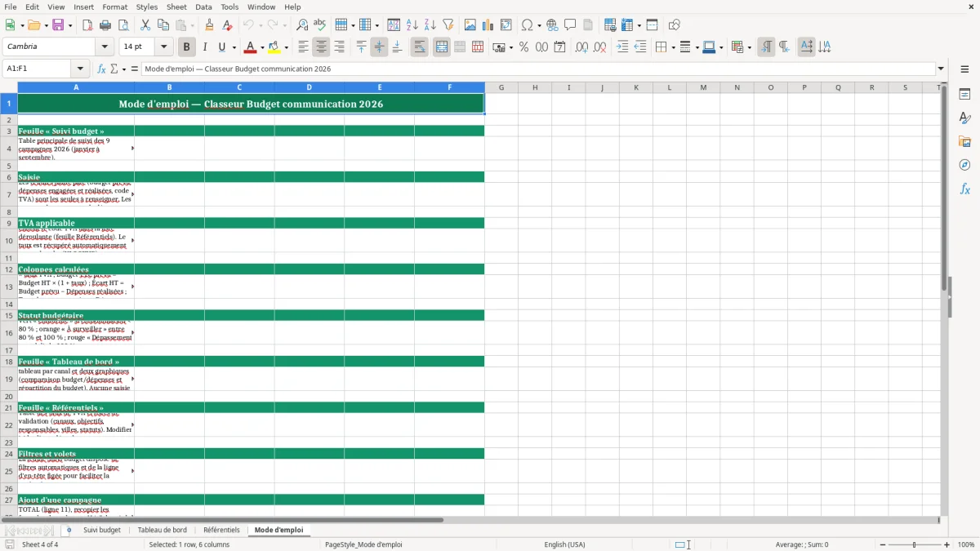Run the spelling check
This screenshot has width=980, height=551.
(x=320, y=25)
